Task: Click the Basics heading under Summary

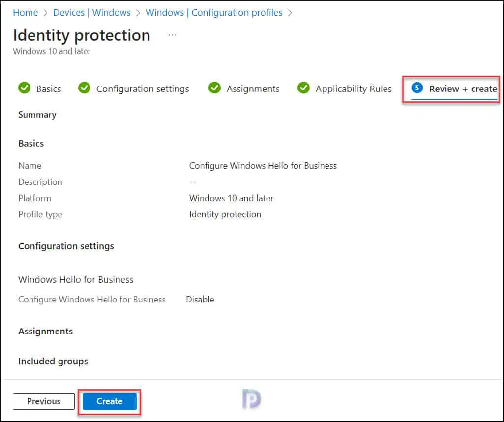Action: pyautogui.click(x=31, y=143)
